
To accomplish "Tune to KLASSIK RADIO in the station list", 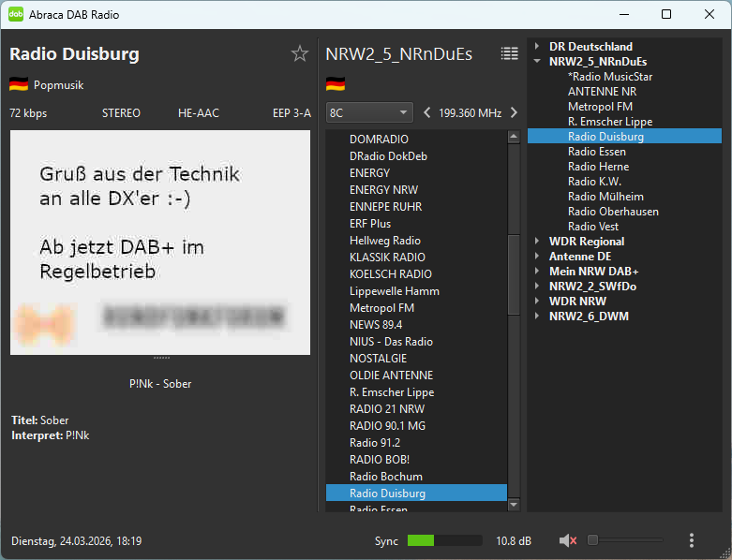I will pyautogui.click(x=387, y=258).
